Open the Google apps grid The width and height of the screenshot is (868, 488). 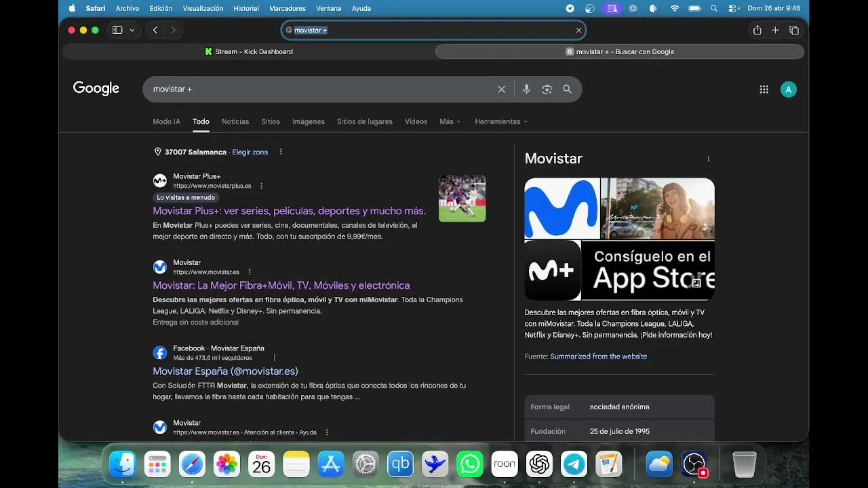(764, 89)
